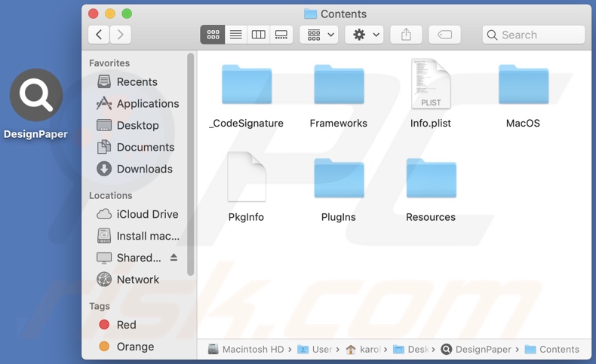This screenshot has width=596, height=364.
Task: Open the gear action menu
Action: [364, 35]
